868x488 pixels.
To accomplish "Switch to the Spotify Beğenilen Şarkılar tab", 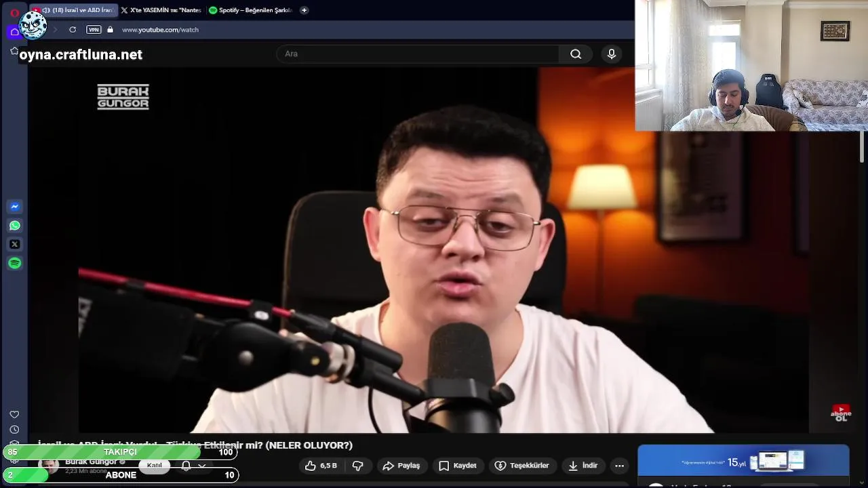I will [250, 10].
